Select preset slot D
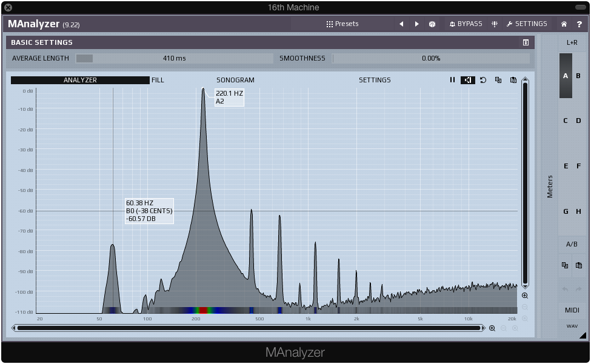Image resolution: width=591 pixels, height=364 pixels. coord(578,121)
